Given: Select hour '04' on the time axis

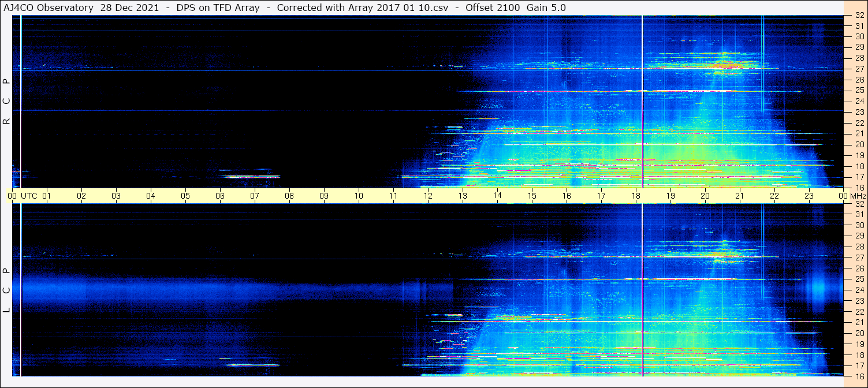Looking at the screenshot, I should [151, 196].
